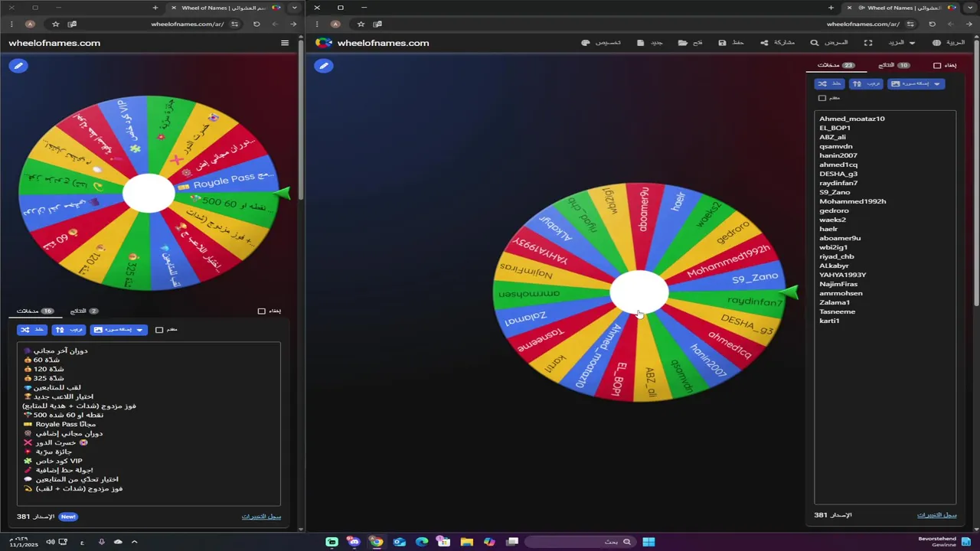The width and height of the screenshot is (980, 551).
Task: Click the تخصيص palette icon in the right toolbar
Action: (586, 43)
